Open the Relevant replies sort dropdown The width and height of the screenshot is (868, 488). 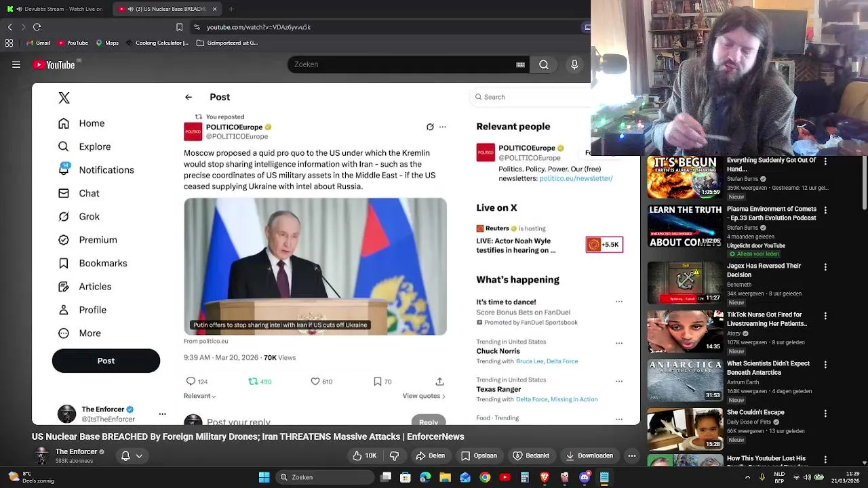[x=200, y=396]
